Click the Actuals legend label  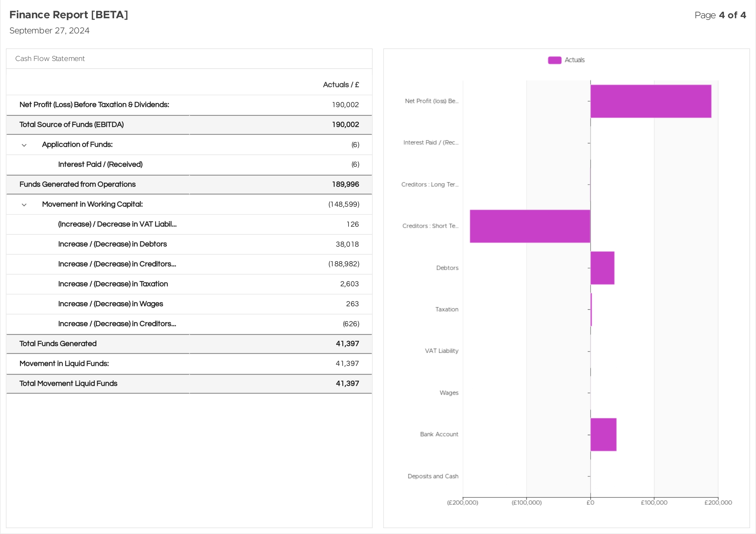[574, 60]
